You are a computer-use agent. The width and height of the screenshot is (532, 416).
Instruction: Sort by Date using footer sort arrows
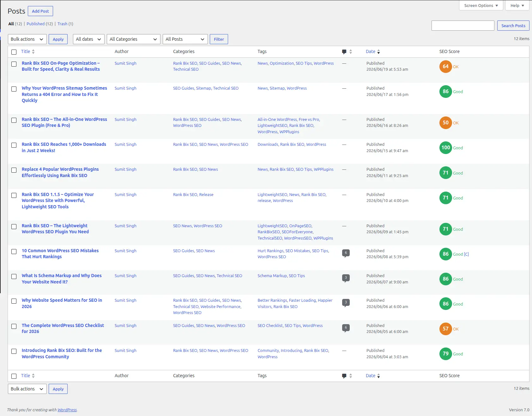point(378,376)
